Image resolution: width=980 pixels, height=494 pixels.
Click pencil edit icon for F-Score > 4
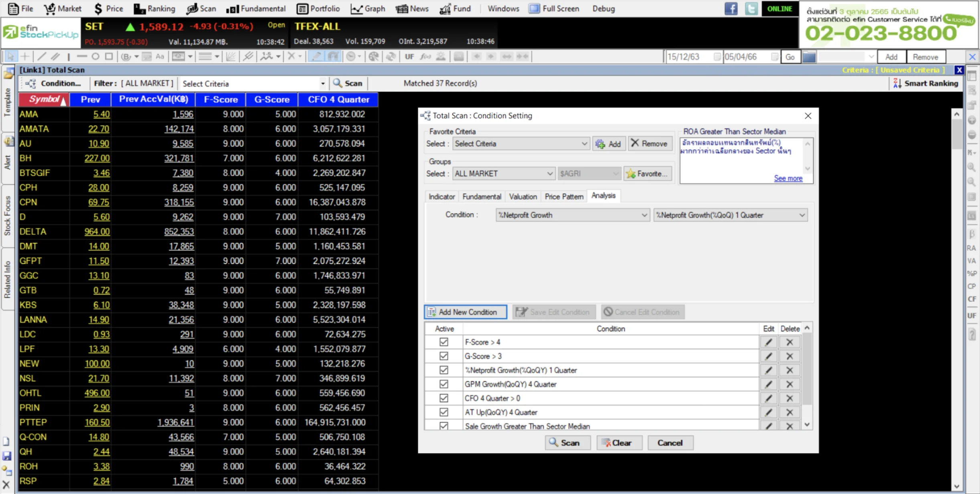point(768,342)
